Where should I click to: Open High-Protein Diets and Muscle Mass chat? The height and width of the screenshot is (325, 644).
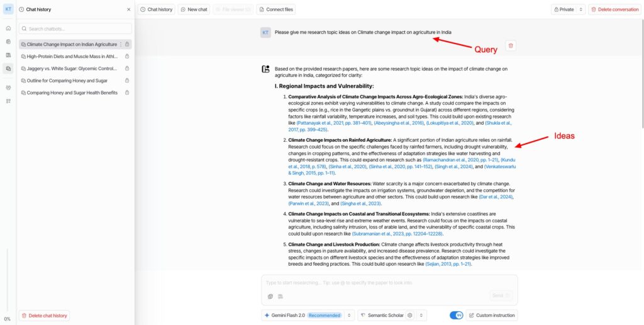(x=75, y=56)
